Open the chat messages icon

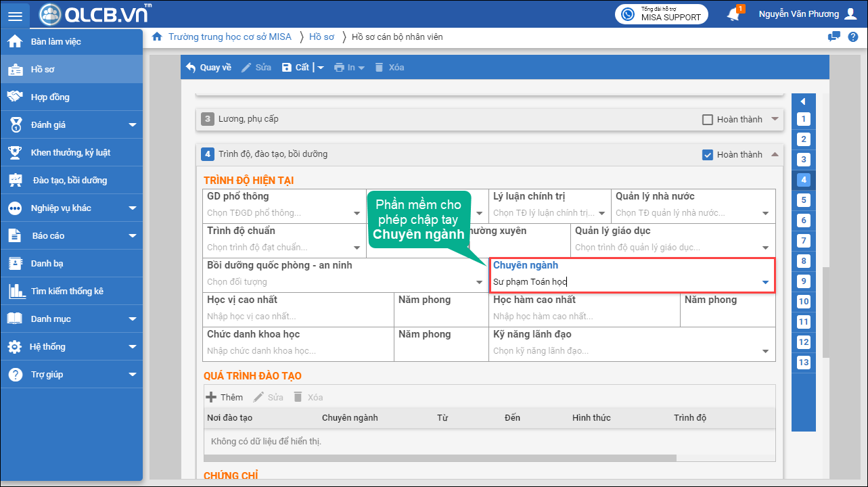[834, 37]
